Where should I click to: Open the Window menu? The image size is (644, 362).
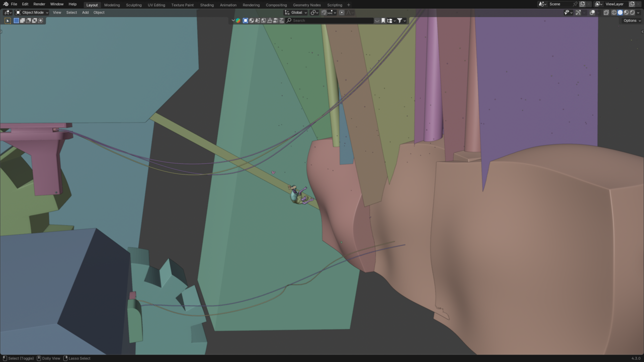coord(57,4)
